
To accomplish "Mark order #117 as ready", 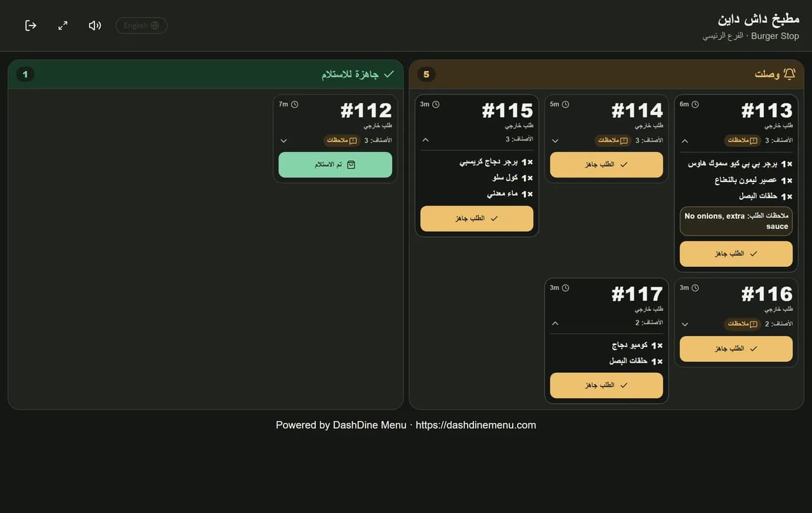I will [x=606, y=386].
